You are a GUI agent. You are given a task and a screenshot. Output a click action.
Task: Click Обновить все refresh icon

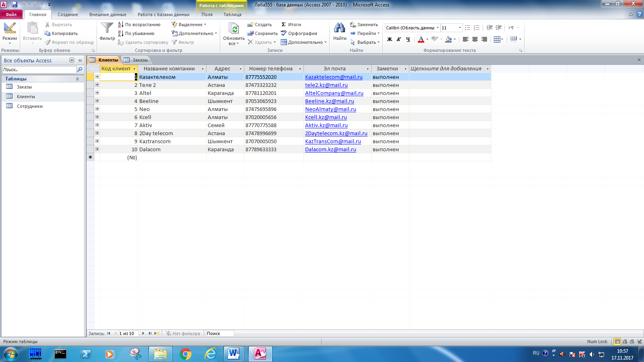pyautogui.click(x=234, y=28)
